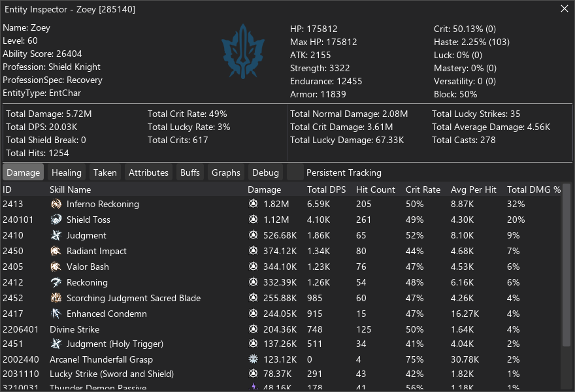Screen dimensions: 575x392
Task: Click the burst icon beside 123.12K
Action: tap(253, 359)
